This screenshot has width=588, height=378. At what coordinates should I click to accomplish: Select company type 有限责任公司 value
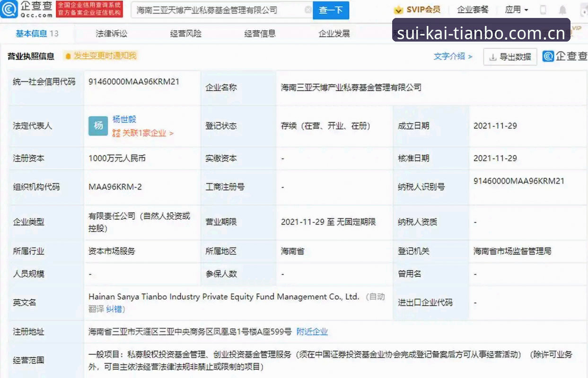140,222
